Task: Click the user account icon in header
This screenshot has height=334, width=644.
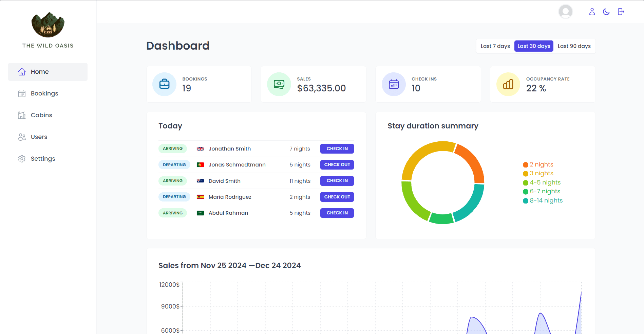Action: pyautogui.click(x=592, y=12)
